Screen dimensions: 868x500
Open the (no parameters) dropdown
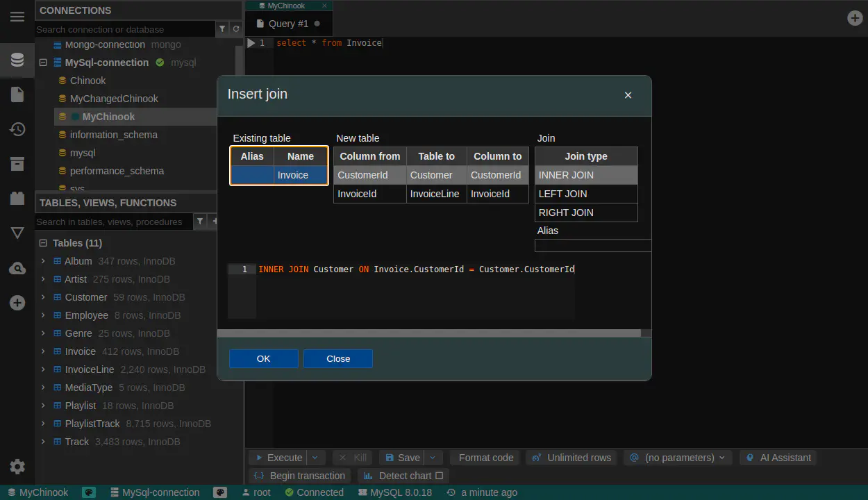677,458
